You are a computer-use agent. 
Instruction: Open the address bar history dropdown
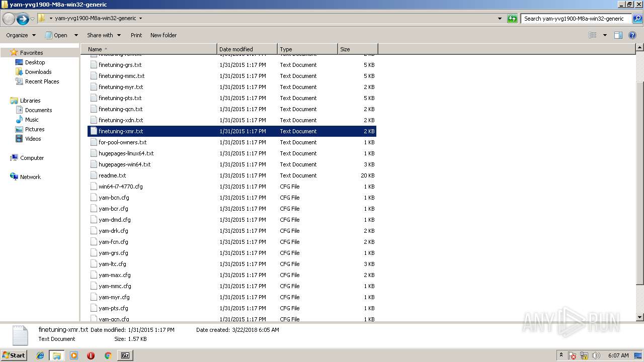point(500,19)
